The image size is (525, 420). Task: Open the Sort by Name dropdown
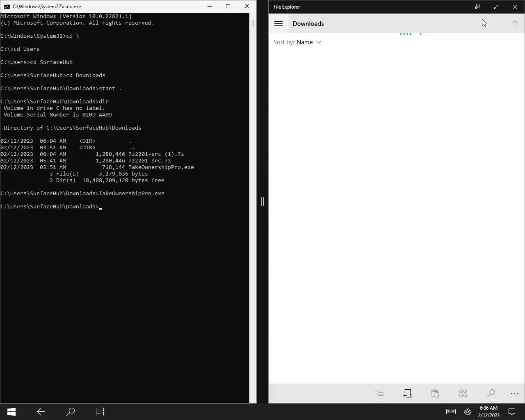[309, 42]
